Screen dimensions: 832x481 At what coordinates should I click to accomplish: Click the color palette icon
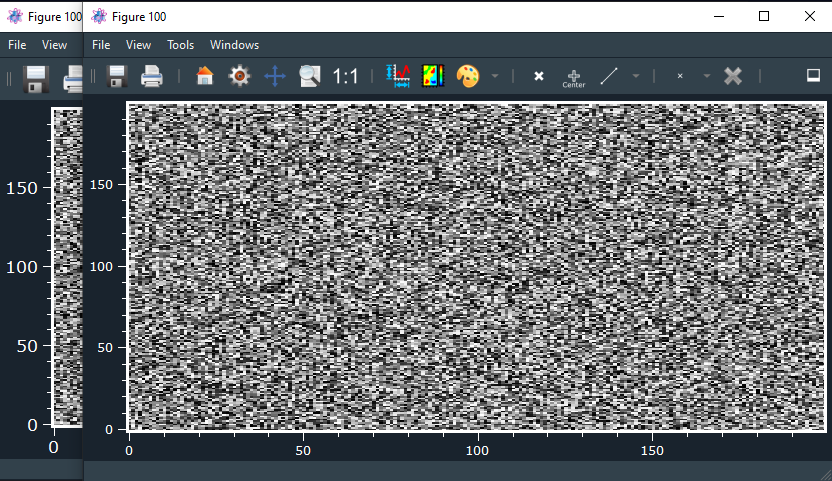point(467,76)
